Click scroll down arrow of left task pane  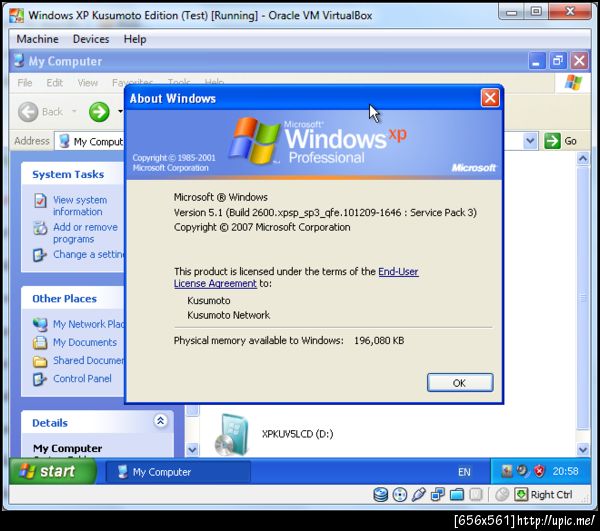pos(192,450)
